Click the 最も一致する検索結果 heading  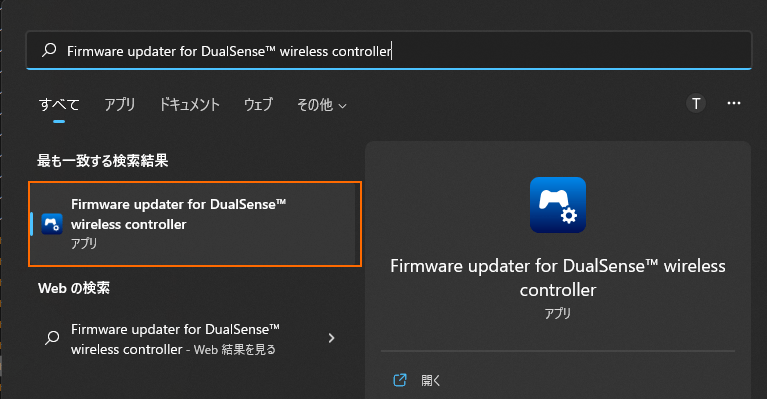[x=103, y=160]
